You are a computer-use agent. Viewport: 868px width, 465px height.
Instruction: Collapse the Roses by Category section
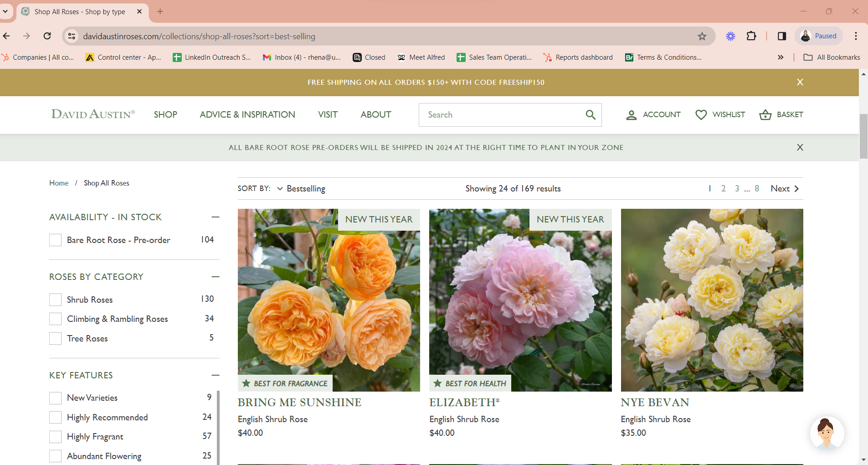(x=216, y=277)
